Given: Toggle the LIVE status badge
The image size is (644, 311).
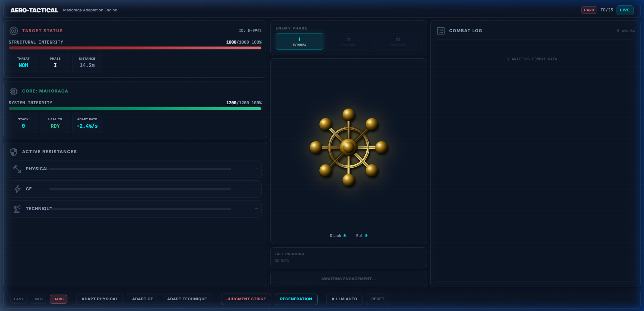Looking at the screenshot, I should coord(625,10).
